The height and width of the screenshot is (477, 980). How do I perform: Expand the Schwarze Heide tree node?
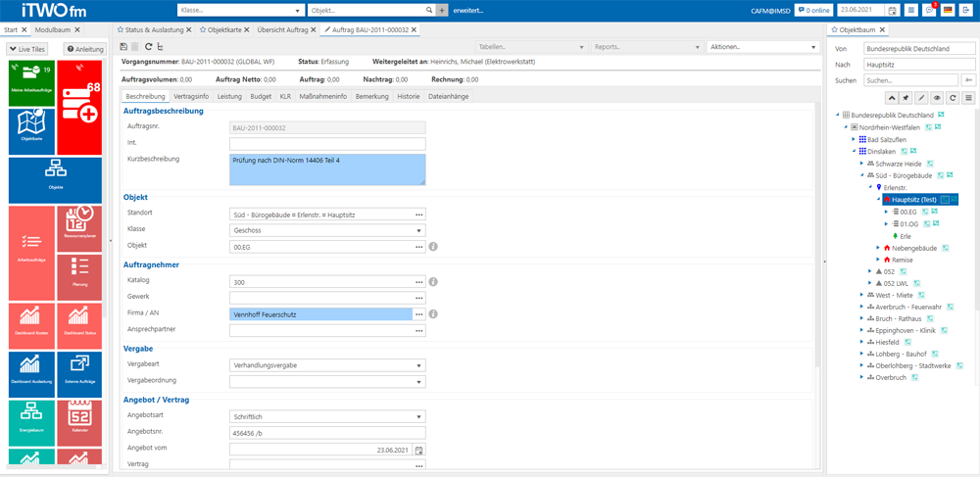862,163
